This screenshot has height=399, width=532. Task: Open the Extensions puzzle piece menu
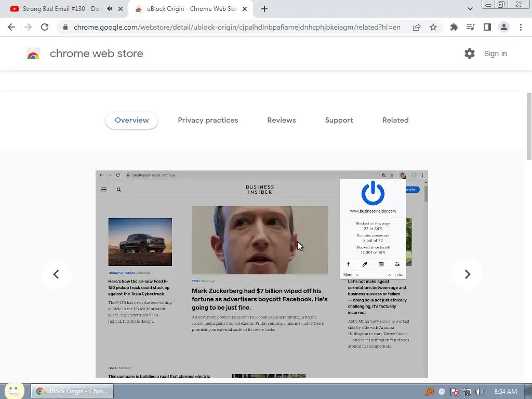(454, 27)
